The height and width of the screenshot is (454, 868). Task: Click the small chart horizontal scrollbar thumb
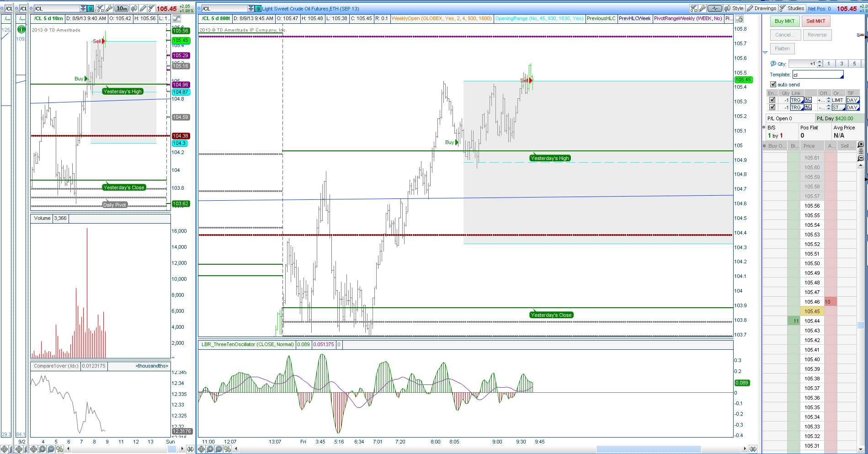[x=172, y=449]
